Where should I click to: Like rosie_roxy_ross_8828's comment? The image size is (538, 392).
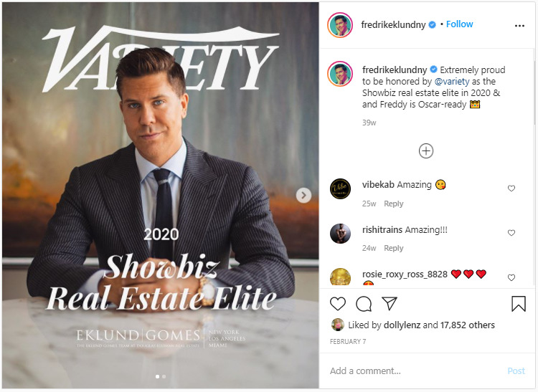click(x=511, y=277)
